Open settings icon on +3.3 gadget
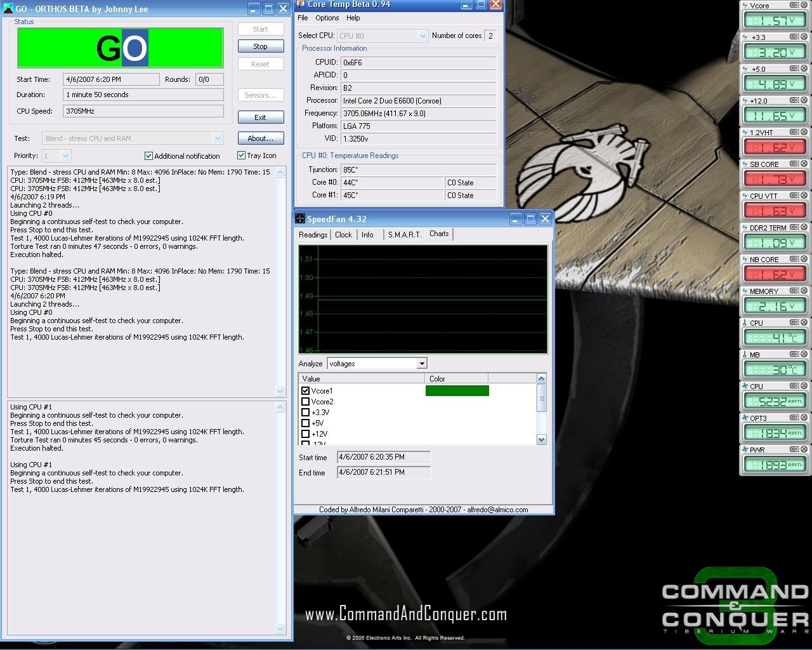 coord(794,37)
